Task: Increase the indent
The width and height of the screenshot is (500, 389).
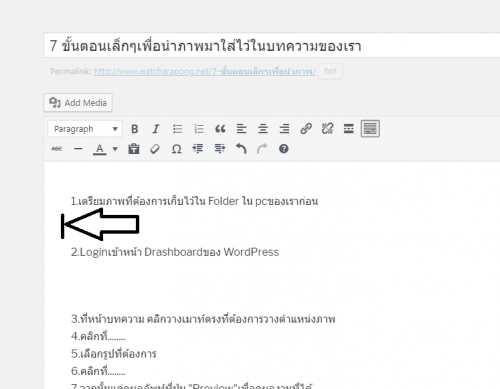Action: click(x=219, y=149)
